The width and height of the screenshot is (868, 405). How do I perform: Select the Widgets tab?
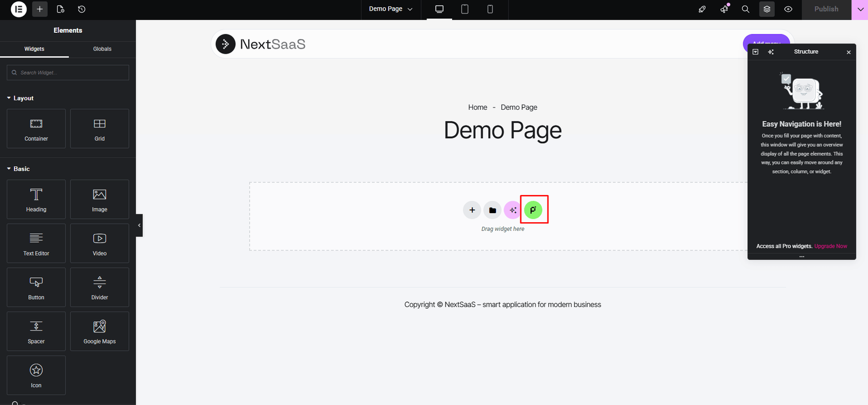coord(34,49)
